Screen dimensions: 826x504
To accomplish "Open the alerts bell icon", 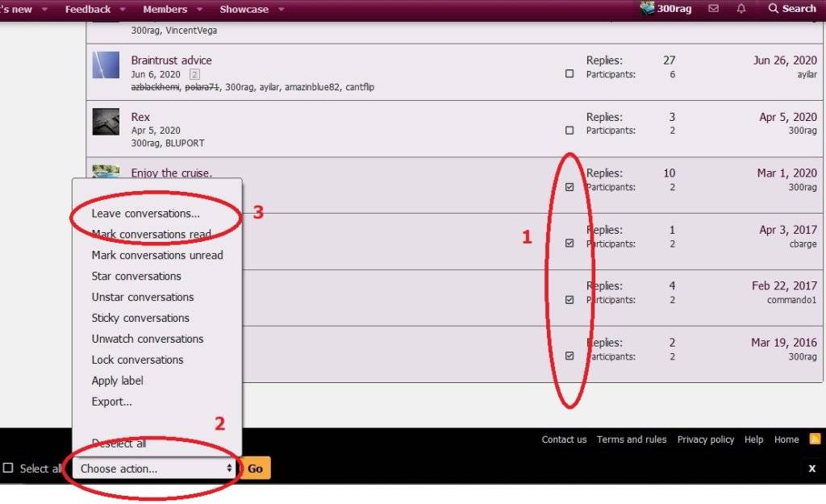I will (741, 9).
